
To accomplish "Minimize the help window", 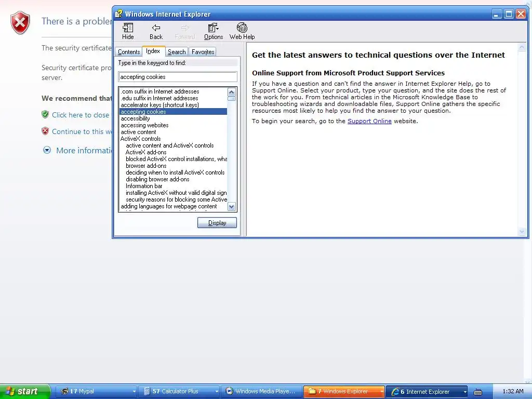I will [x=496, y=14].
